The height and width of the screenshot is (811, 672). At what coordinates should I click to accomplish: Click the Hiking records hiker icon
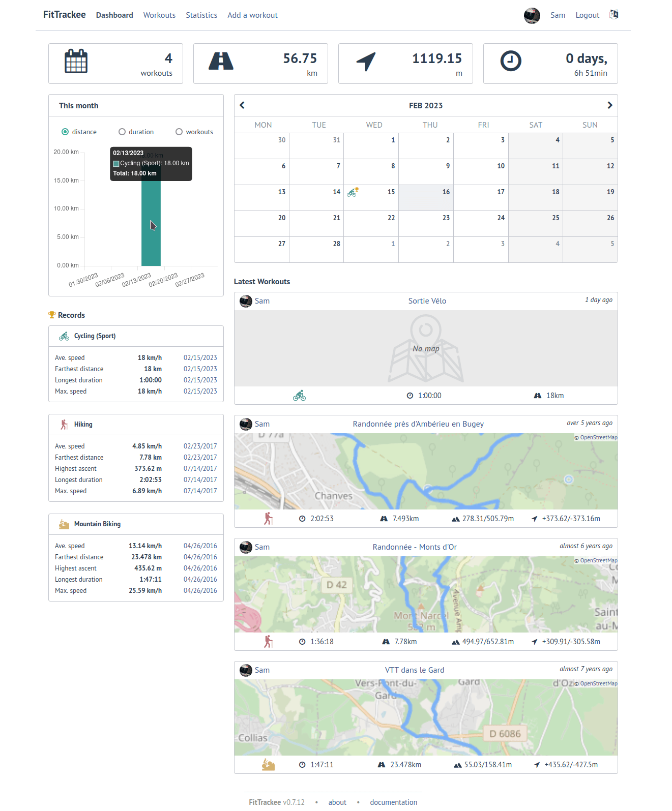[x=64, y=425]
